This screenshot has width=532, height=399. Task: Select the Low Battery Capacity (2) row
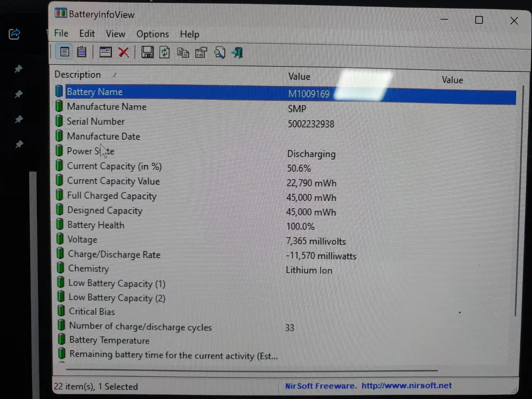pos(286,298)
